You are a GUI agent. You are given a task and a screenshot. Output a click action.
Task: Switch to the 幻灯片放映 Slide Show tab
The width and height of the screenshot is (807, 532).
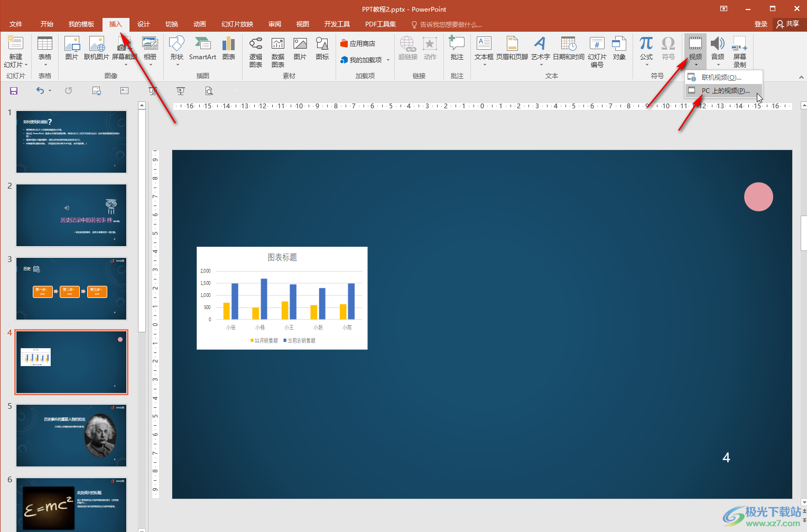237,24
